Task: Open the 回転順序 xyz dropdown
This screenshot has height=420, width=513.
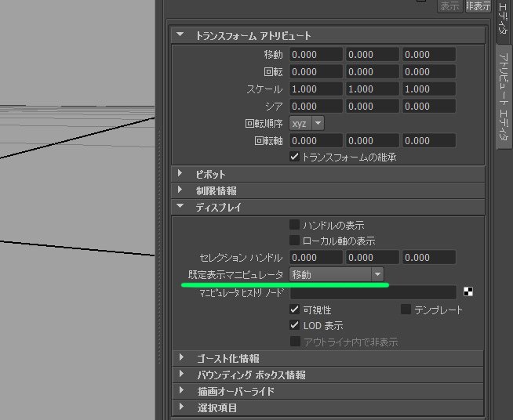Action: click(x=307, y=123)
